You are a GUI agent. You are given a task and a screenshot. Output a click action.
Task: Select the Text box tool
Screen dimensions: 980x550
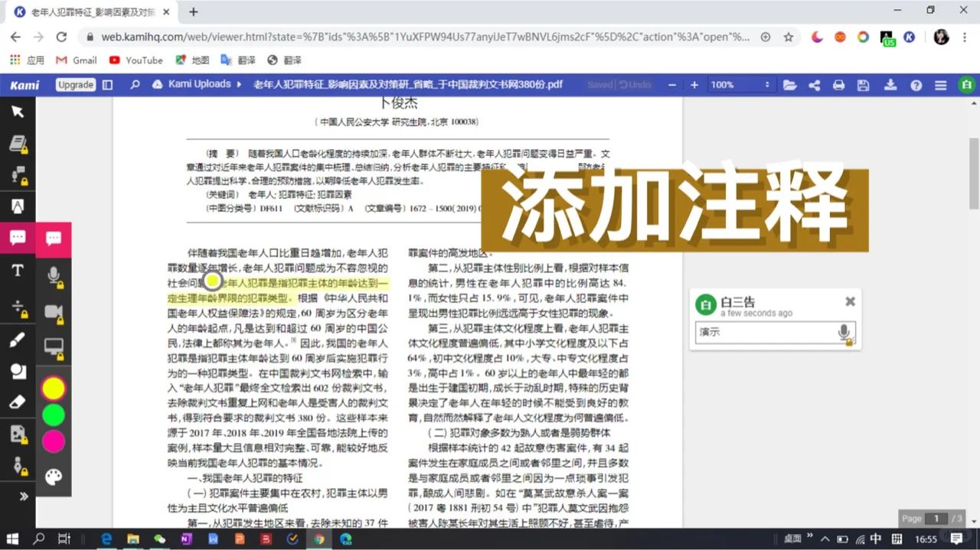(18, 269)
